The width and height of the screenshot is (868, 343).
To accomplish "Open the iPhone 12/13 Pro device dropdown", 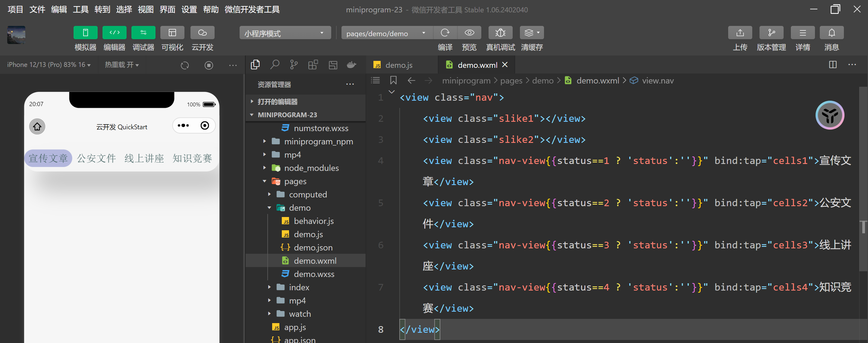I will point(49,65).
